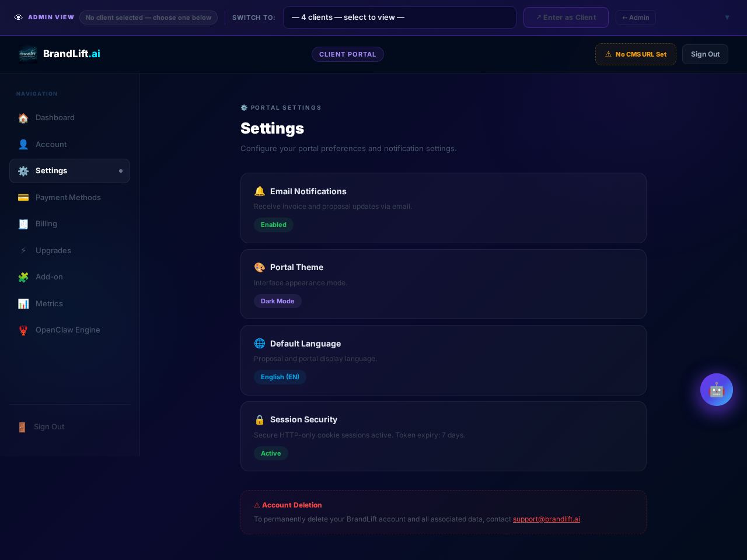Viewport: 747px width, 560px height.
Task: Click the OpenClaw Engine lobster icon
Action: pos(23,330)
